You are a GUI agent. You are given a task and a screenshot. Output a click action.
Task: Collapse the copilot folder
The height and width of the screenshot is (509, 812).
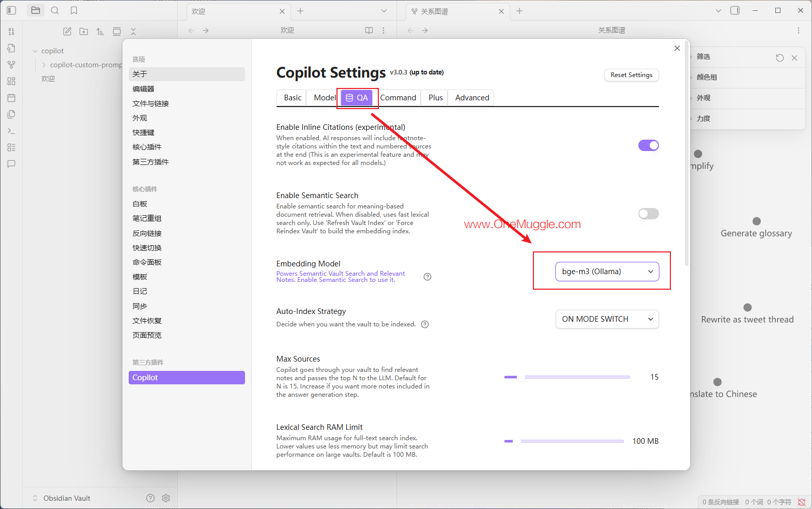point(35,51)
